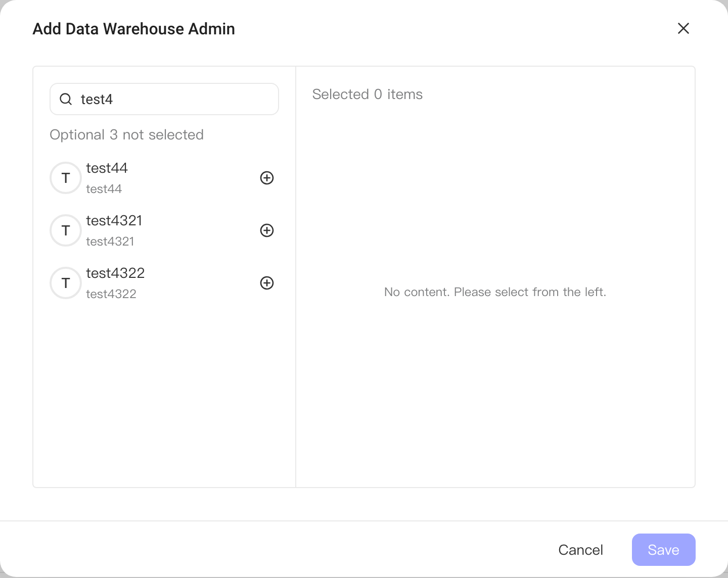Click the gray test4322 username subtitle

(x=111, y=294)
